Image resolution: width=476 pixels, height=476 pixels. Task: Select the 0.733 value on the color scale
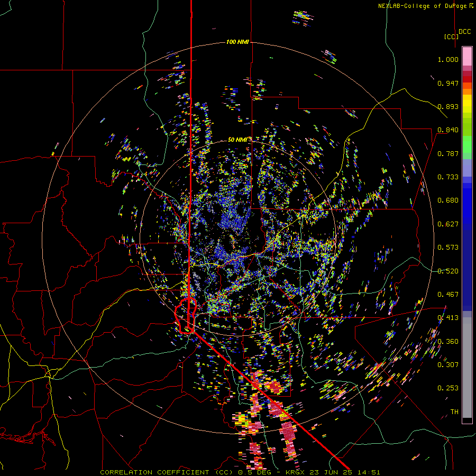[x=448, y=177]
